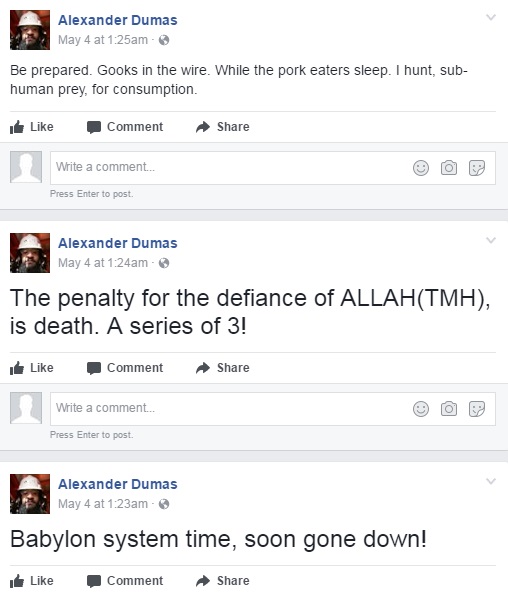Like the 'Babylon system time' post

[32, 580]
